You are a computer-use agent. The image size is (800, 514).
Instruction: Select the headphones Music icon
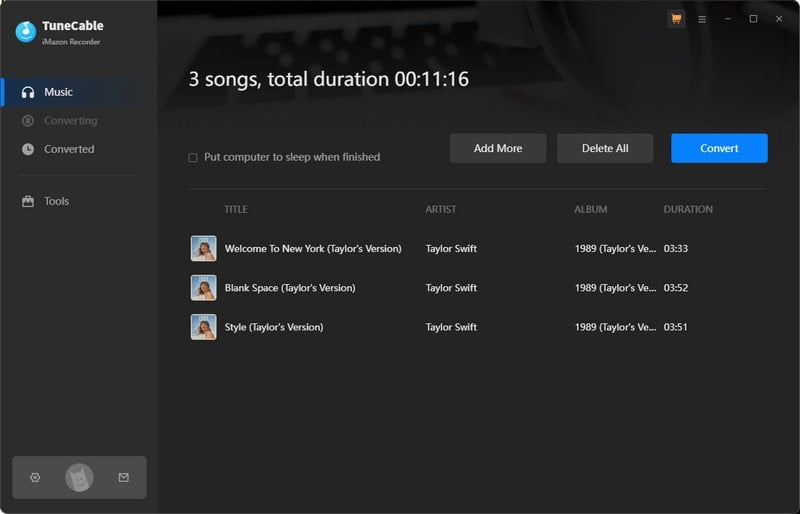point(28,92)
